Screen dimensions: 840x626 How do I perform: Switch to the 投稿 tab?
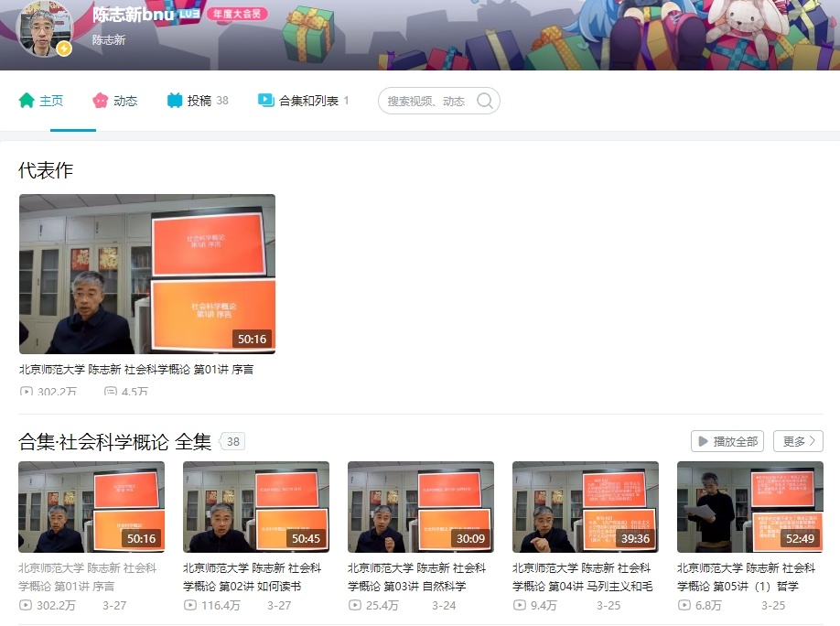199,101
